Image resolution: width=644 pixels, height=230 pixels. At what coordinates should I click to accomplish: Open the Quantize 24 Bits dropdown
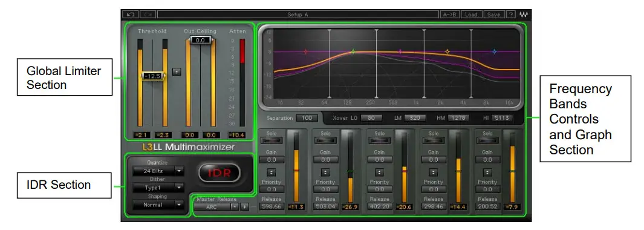[x=158, y=171]
